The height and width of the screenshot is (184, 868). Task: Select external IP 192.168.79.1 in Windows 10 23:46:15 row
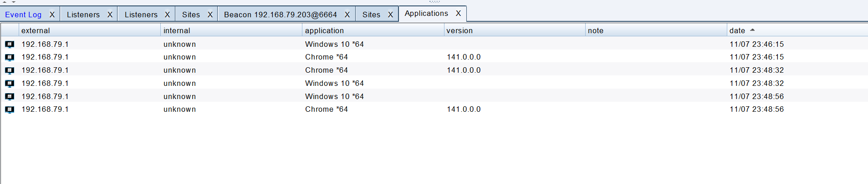click(45, 44)
